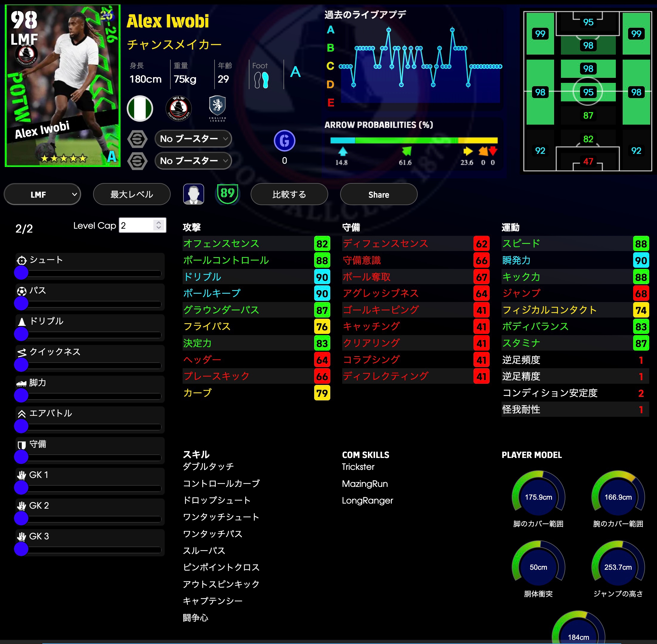
Task: Click the green 89 shield badge
Action: 227,194
